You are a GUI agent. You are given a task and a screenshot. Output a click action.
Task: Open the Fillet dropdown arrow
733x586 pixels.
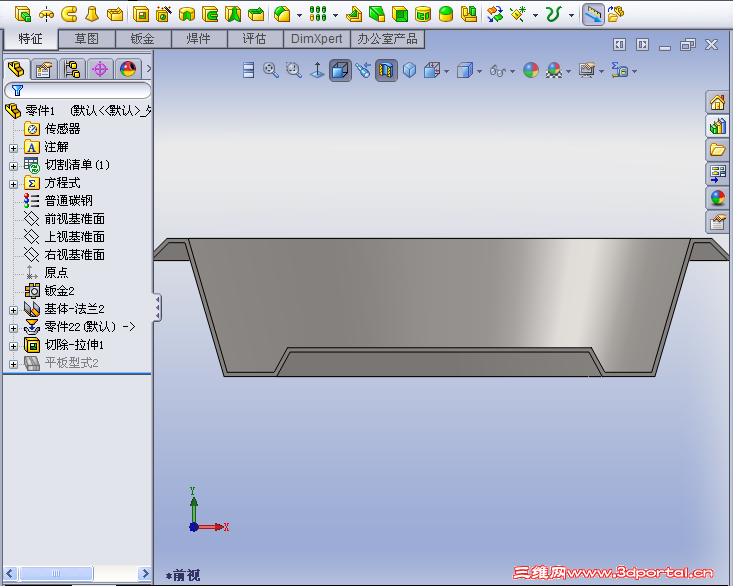click(x=299, y=15)
